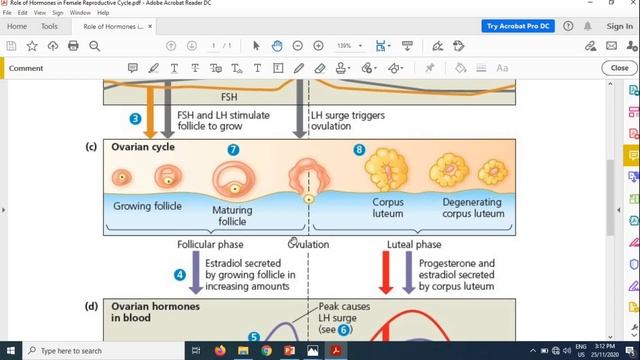The height and width of the screenshot is (360, 640).
Task: Close the Comment toolbar
Action: pyautogui.click(x=619, y=68)
